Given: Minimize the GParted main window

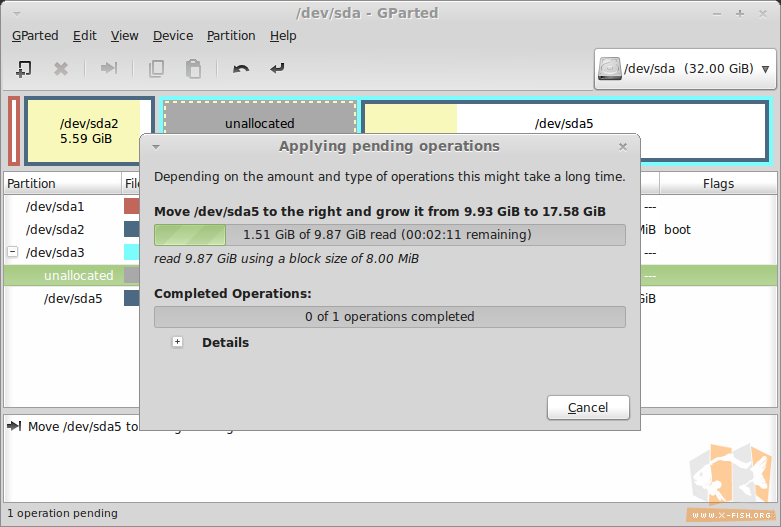Looking at the screenshot, I should coord(717,14).
